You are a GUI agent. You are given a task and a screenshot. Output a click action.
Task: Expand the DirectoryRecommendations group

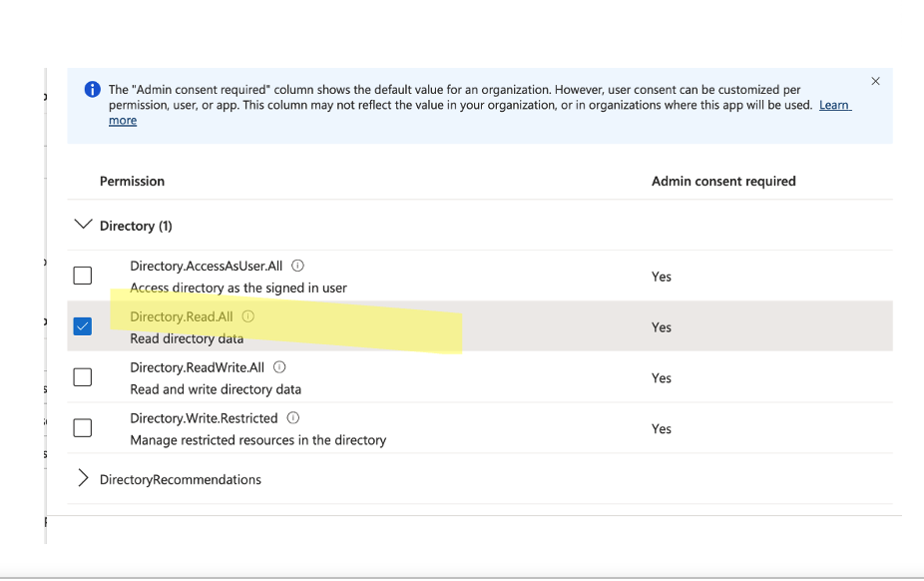point(83,479)
